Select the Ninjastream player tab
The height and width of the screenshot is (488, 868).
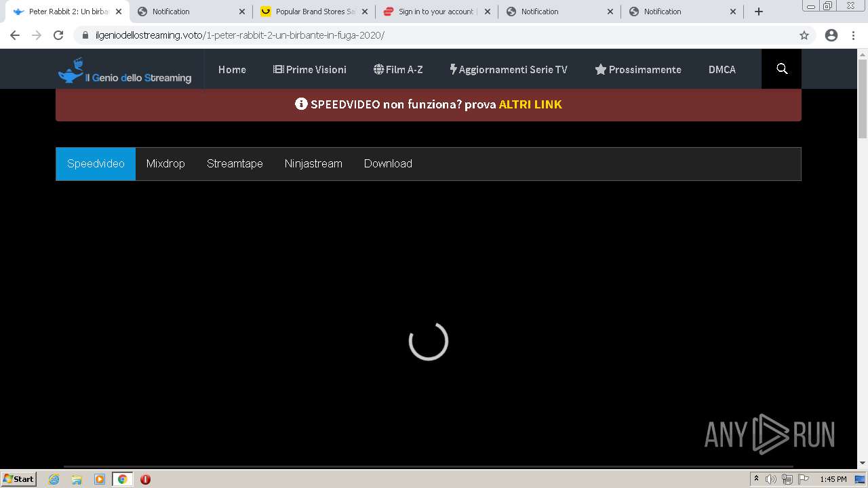(x=313, y=163)
